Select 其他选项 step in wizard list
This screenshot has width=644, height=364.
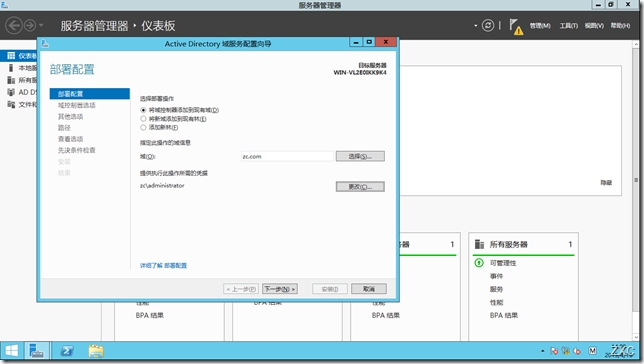click(x=71, y=116)
